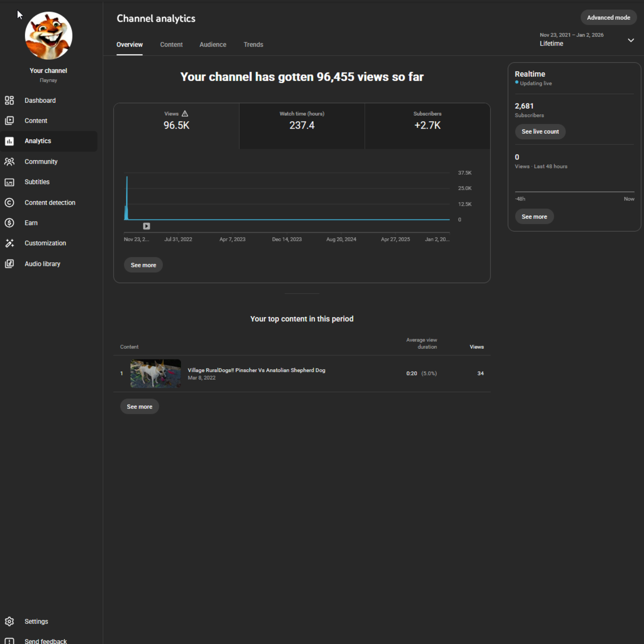Image resolution: width=644 pixels, height=644 pixels.
Task: Open Audio library via its icon
Action: click(9, 264)
